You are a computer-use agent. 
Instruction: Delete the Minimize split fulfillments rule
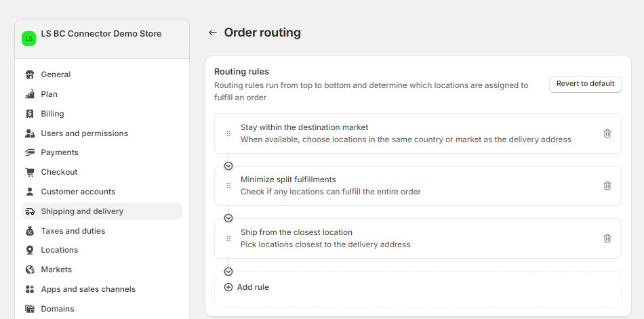pyautogui.click(x=607, y=186)
